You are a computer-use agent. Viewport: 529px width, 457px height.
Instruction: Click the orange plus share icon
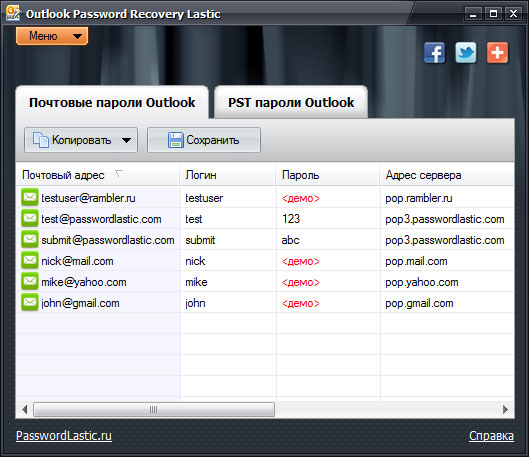(497, 53)
